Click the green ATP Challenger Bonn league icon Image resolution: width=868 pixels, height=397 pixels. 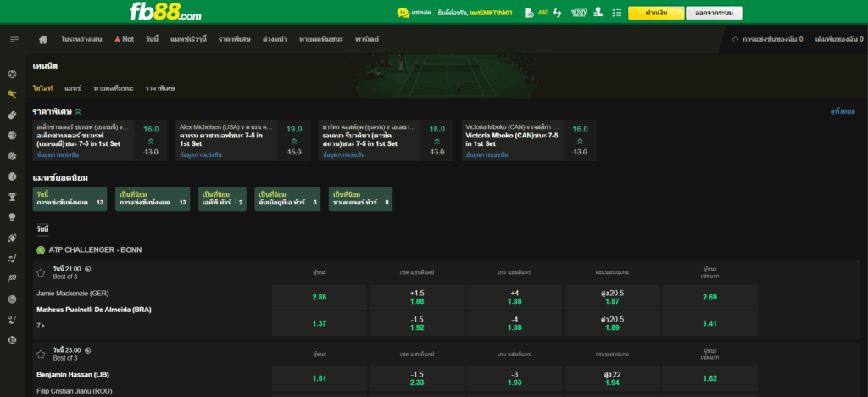(x=41, y=250)
